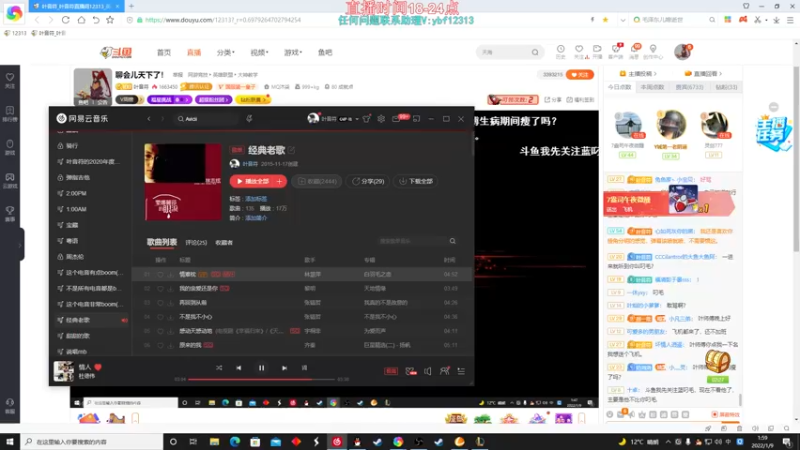The height and width of the screenshot is (450, 800).
Task: Open lyrics with the 词 icon
Action: tap(304, 368)
